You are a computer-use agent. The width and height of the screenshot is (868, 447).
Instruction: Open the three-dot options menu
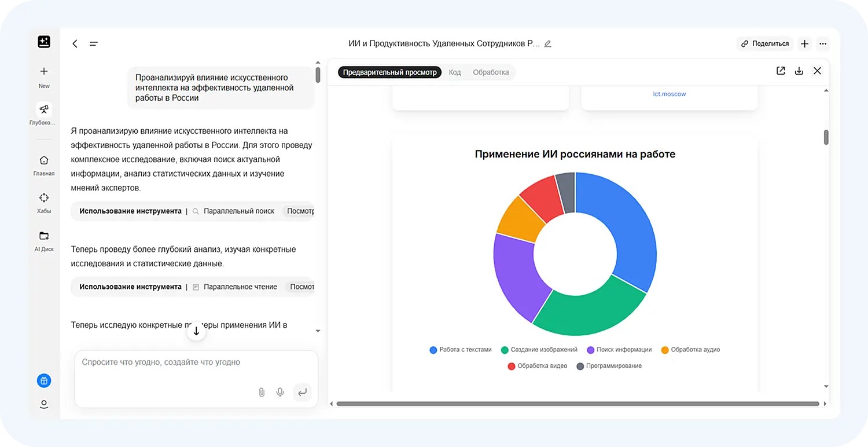point(823,43)
